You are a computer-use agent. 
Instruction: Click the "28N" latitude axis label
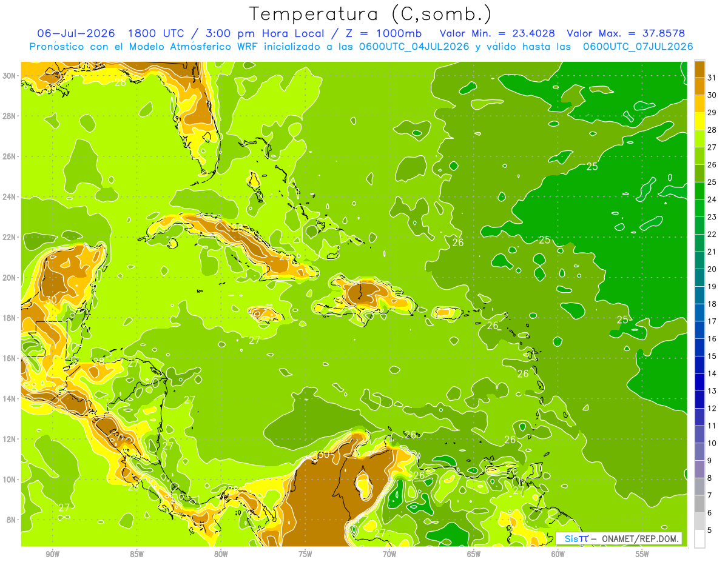(9, 116)
